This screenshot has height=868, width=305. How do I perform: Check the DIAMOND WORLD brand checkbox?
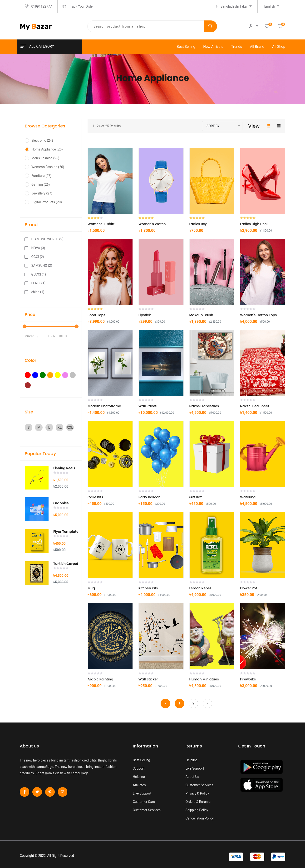pyautogui.click(x=26, y=239)
